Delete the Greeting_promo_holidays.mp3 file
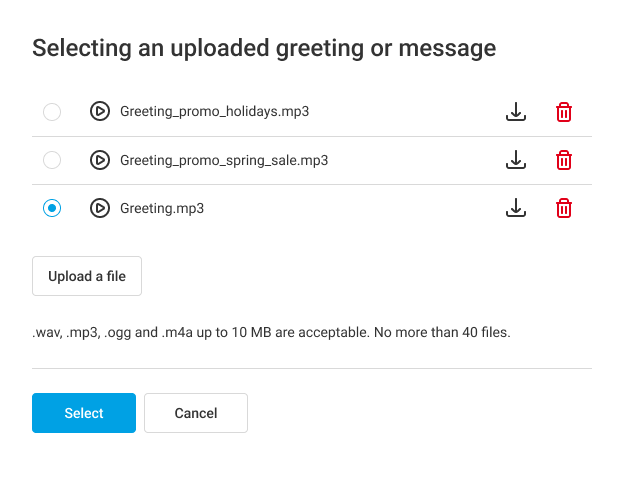 click(x=564, y=112)
